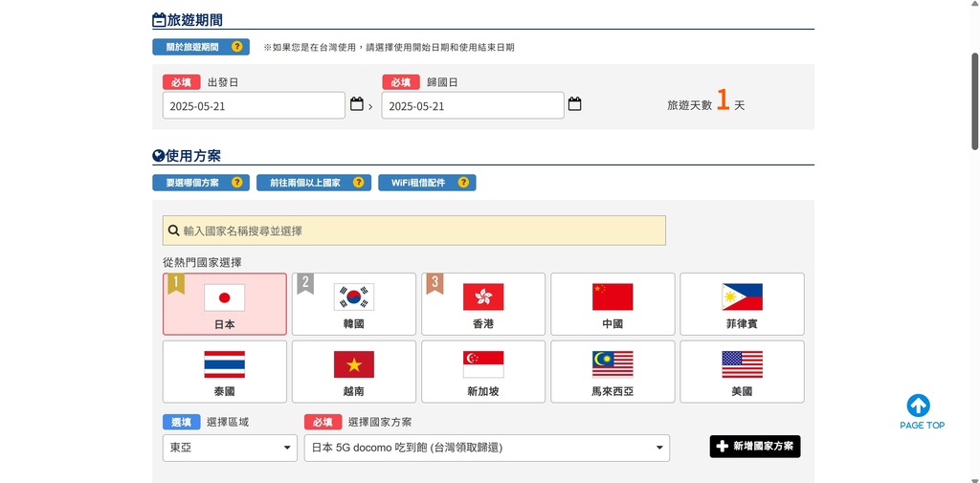Click the question mark on 前往兩個以上國家

358,183
